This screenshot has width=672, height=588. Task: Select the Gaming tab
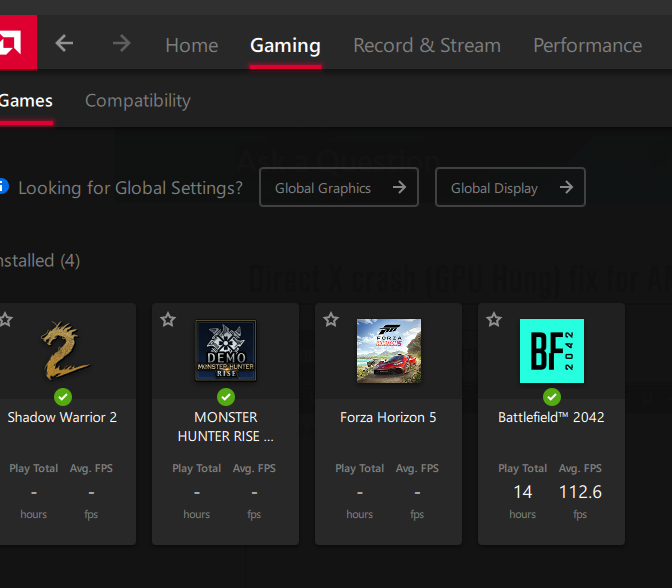[x=285, y=45]
